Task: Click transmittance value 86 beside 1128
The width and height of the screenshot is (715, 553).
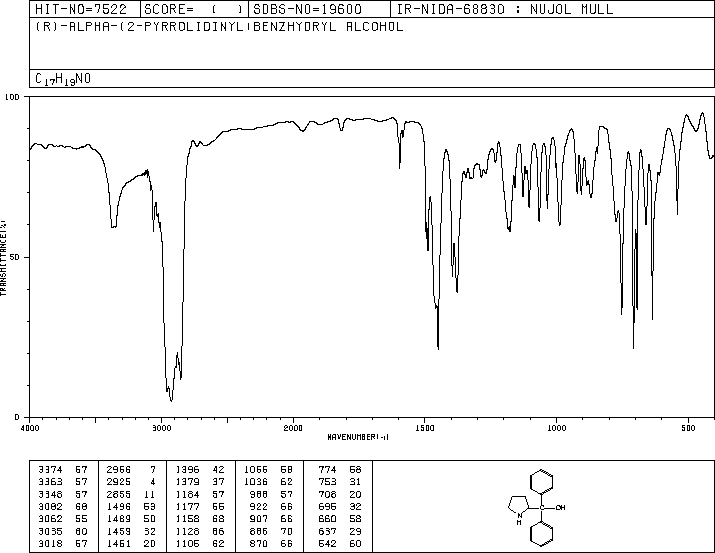Action: click(x=218, y=532)
